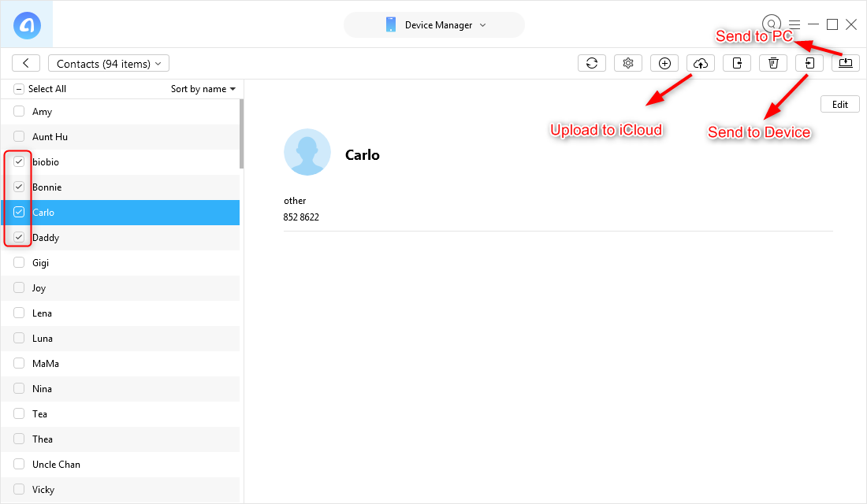Screen dimensions: 867x504
Task: Send selected contacts to Device
Action: pyautogui.click(x=809, y=63)
